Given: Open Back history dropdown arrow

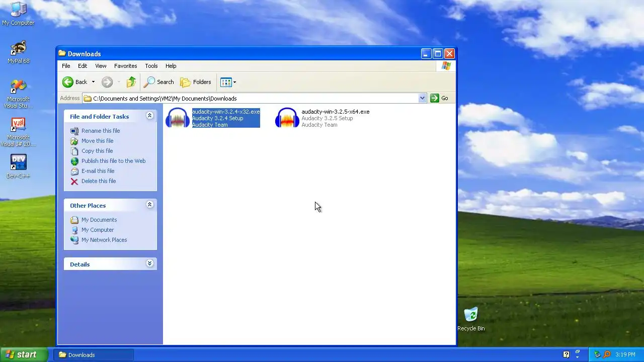Looking at the screenshot, I should pyautogui.click(x=93, y=82).
